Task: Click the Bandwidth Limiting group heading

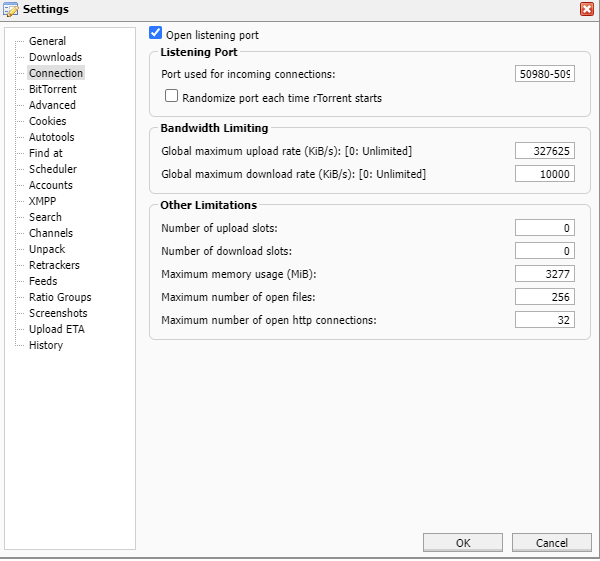Action: (x=214, y=128)
